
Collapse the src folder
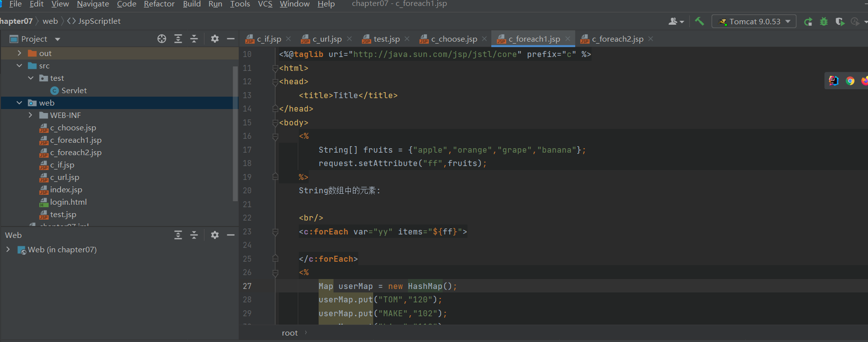tap(19, 65)
